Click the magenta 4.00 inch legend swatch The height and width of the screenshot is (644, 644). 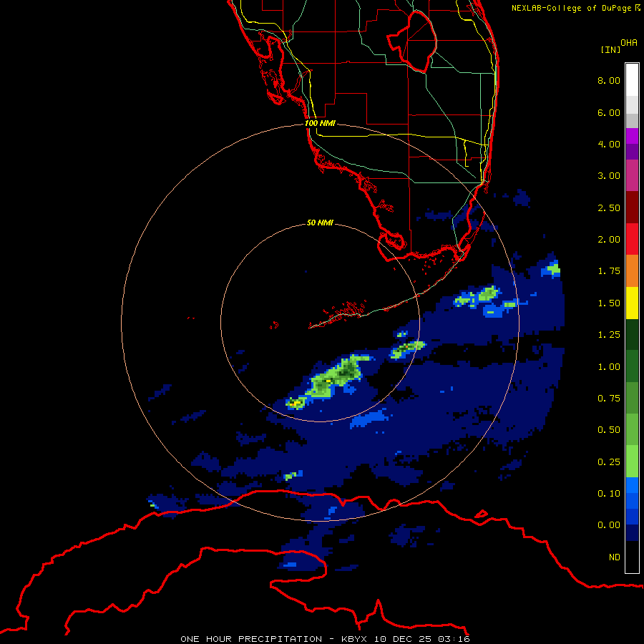[x=632, y=136]
